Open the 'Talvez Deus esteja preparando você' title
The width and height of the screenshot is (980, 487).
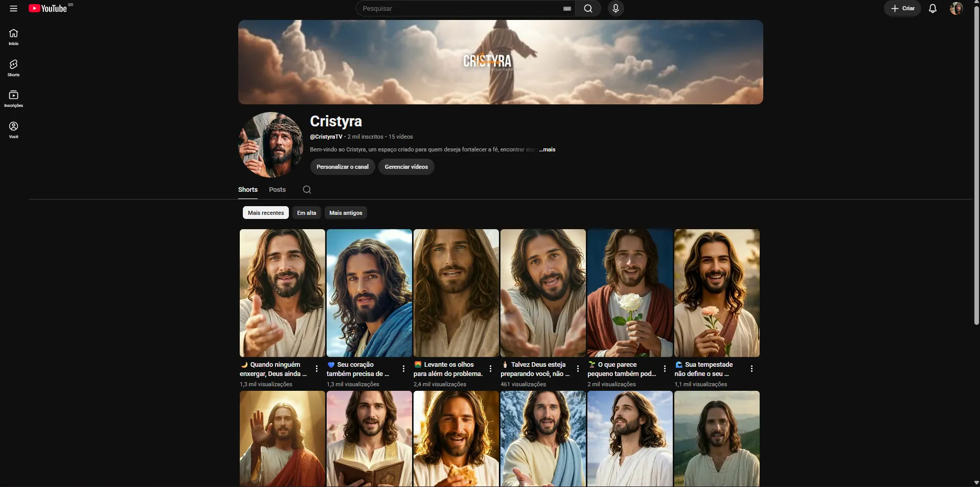(535, 369)
